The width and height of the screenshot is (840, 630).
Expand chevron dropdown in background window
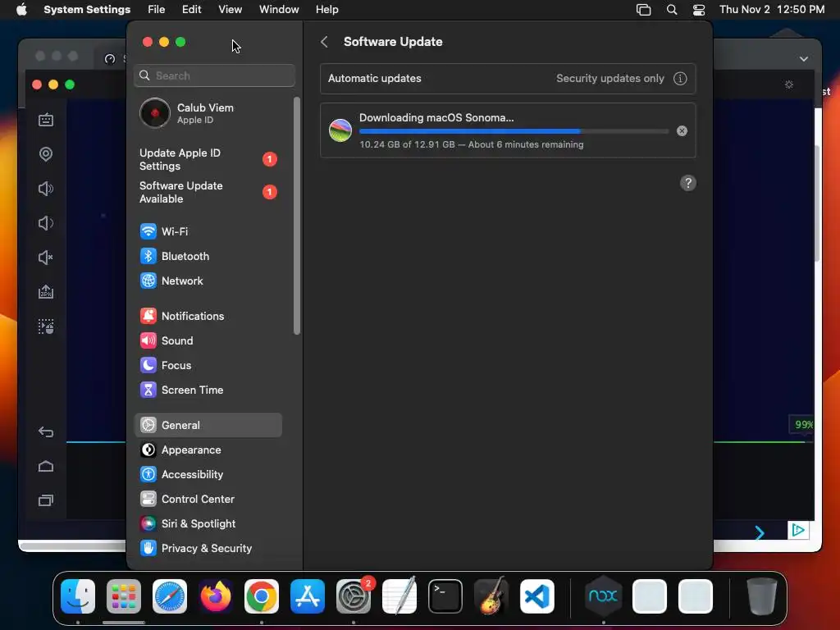(x=804, y=59)
